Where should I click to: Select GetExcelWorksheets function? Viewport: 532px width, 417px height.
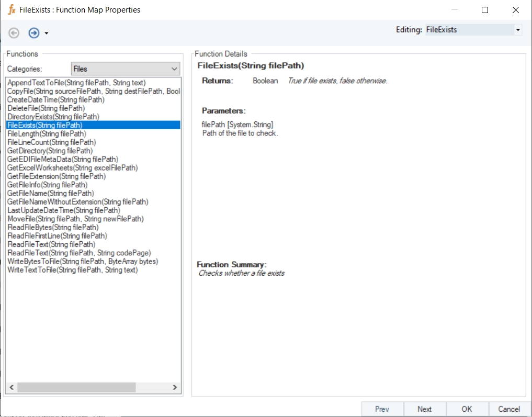(x=72, y=168)
